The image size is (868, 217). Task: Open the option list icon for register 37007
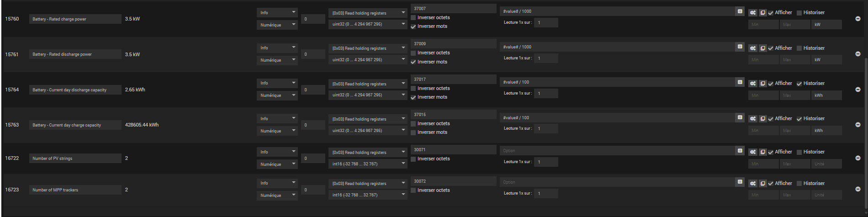tap(740, 11)
